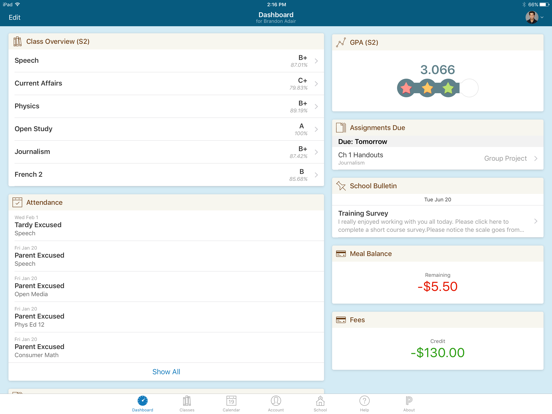Select the Speech class name
The height and width of the screenshot is (414, 552).
click(x=26, y=61)
